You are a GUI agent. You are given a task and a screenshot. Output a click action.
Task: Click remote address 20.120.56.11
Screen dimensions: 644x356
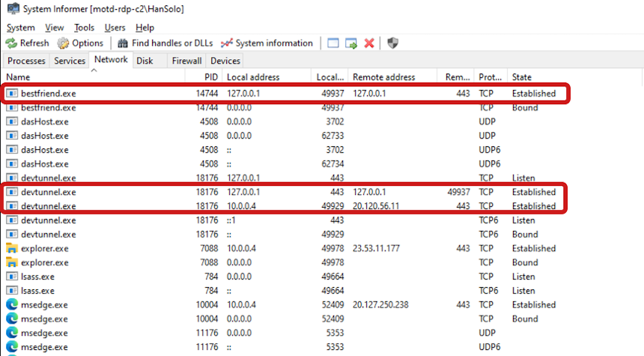(376, 206)
